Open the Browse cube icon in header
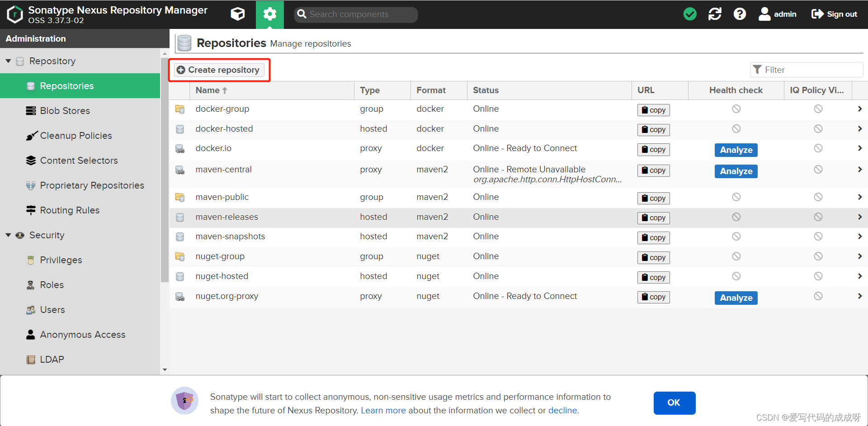The image size is (868, 426). tap(238, 14)
